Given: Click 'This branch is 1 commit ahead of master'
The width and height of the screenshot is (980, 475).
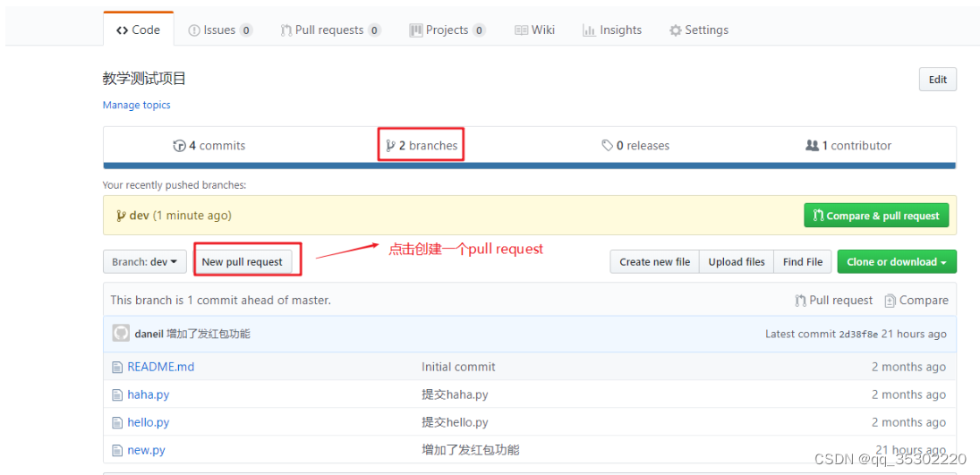Looking at the screenshot, I should pos(221,300).
